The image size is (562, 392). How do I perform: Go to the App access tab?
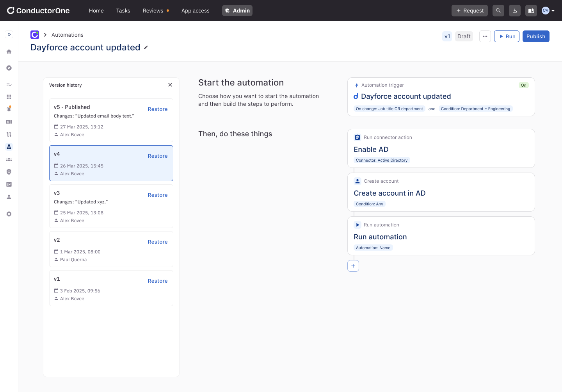196,11
